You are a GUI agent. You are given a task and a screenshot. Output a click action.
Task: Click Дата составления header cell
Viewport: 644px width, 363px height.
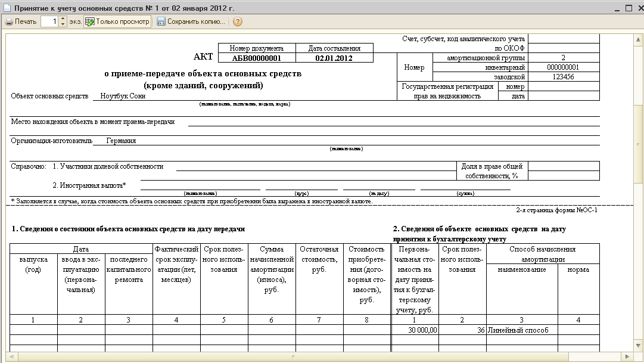pos(334,48)
